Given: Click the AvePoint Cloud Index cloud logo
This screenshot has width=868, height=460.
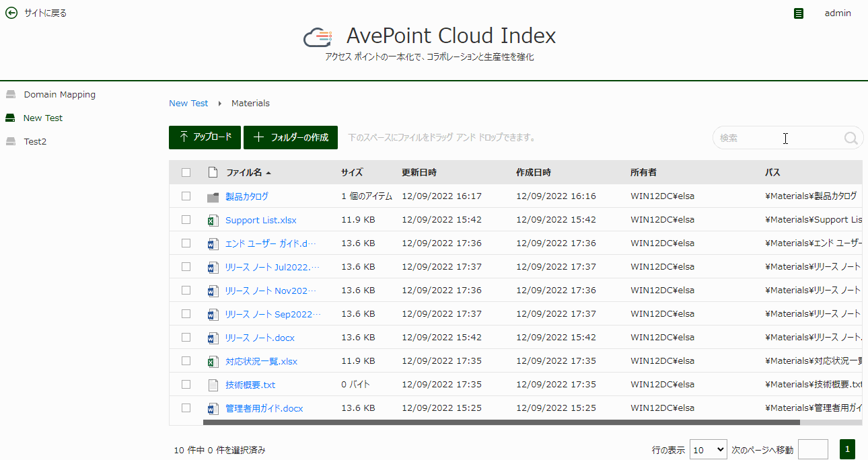Looking at the screenshot, I should click(318, 38).
